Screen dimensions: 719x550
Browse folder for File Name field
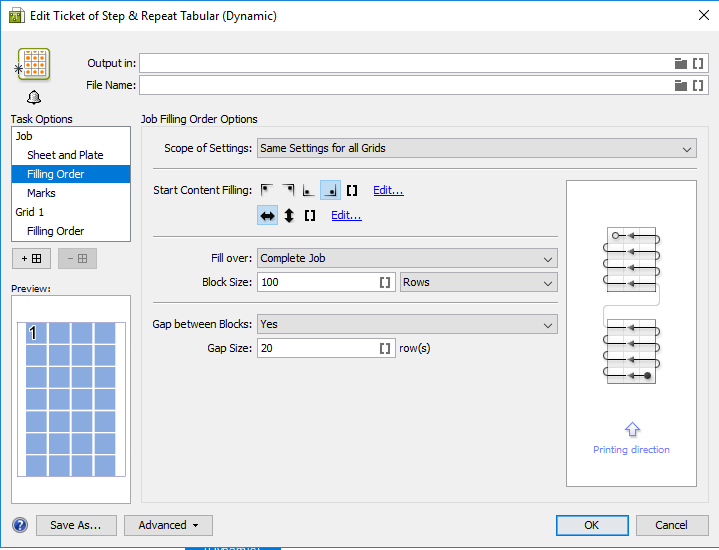tap(680, 85)
